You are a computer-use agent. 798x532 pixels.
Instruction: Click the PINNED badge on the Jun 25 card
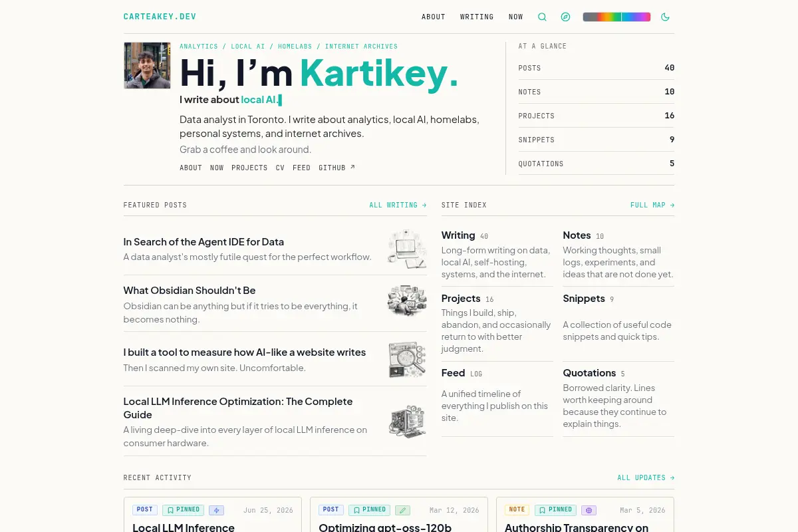(x=183, y=510)
